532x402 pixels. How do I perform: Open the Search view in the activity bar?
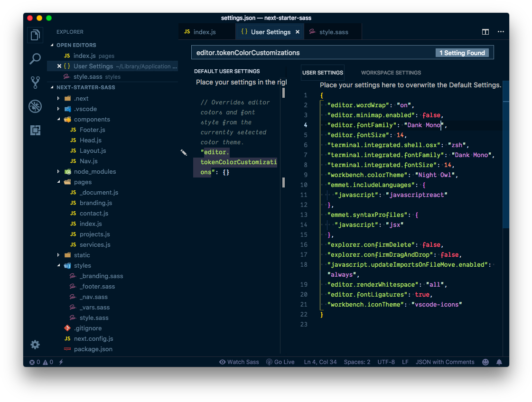[x=35, y=59]
